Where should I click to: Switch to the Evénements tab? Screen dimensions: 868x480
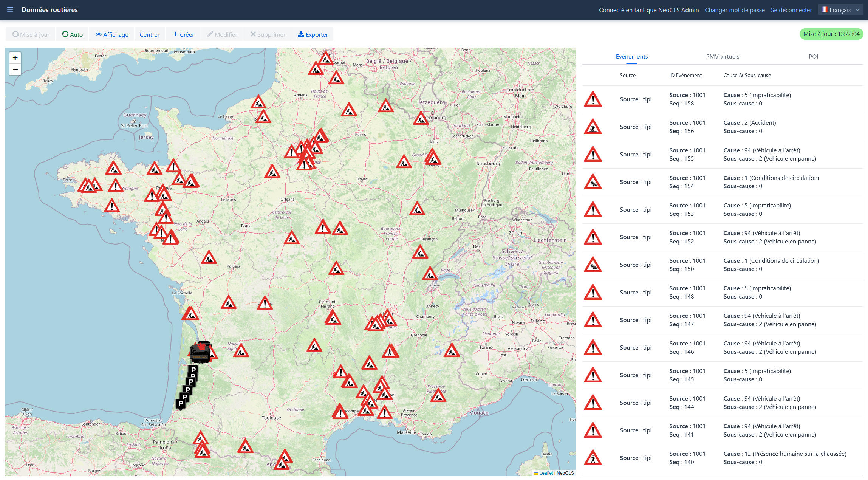(x=632, y=56)
